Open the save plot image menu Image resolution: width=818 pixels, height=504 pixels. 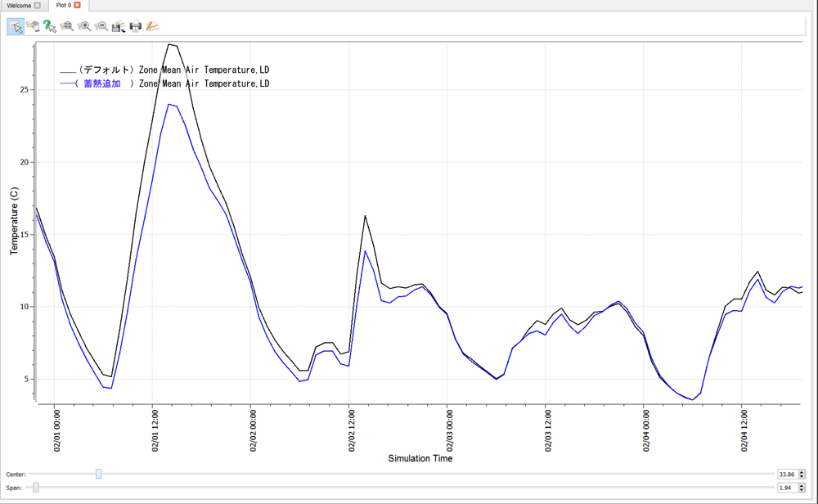[x=119, y=27]
